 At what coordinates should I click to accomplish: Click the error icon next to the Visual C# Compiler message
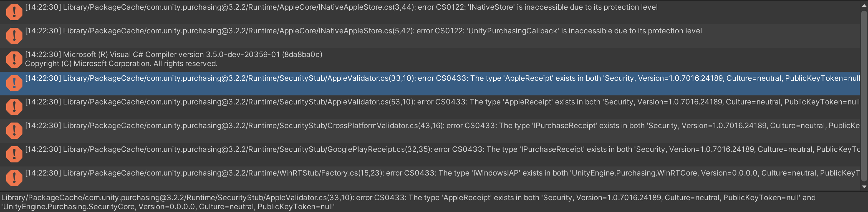pyautogui.click(x=14, y=59)
